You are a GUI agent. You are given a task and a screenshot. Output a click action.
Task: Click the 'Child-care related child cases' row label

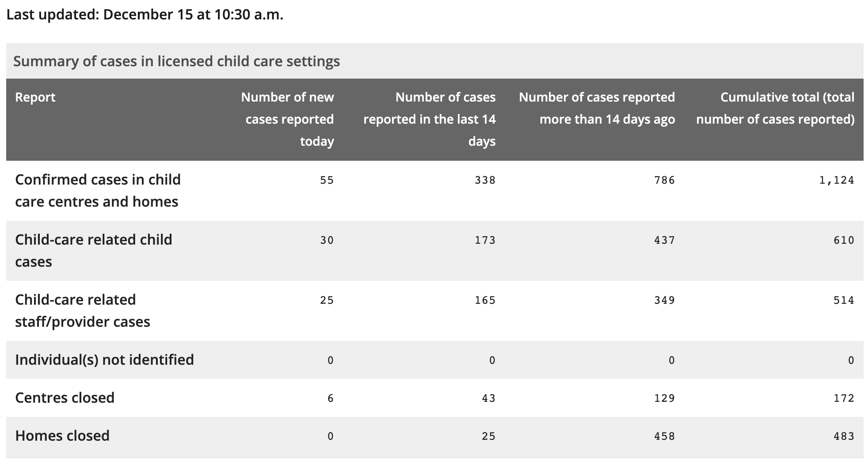pos(94,250)
